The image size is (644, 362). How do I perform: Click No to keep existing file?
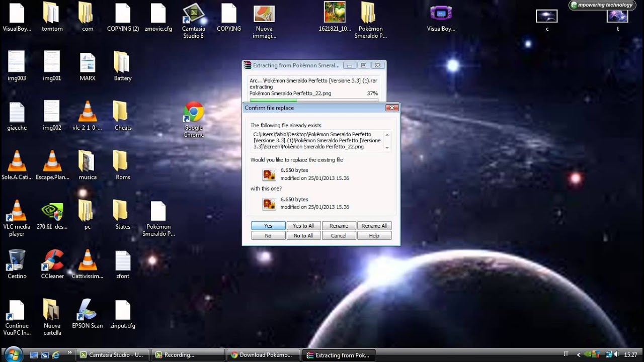[x=268, y=235]
